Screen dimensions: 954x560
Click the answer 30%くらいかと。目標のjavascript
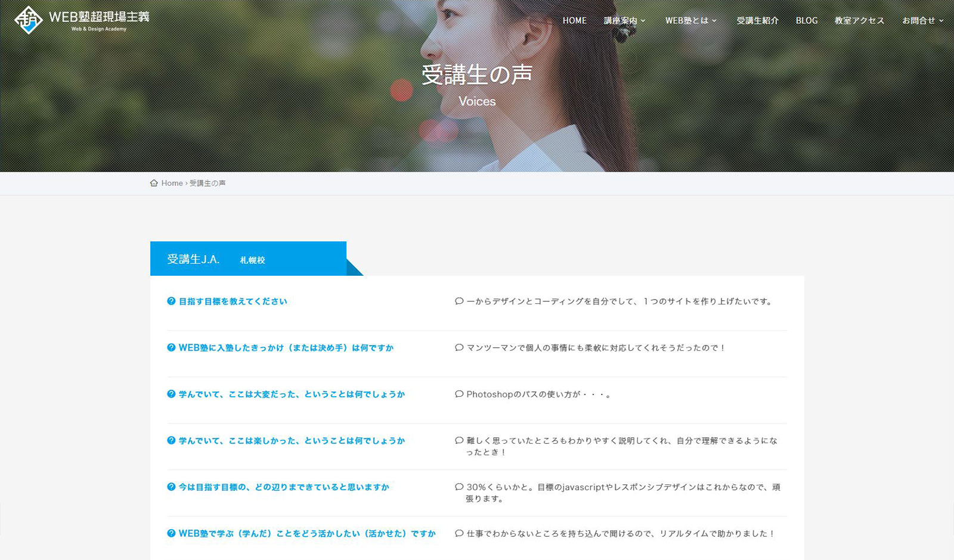tap(622, 493)
